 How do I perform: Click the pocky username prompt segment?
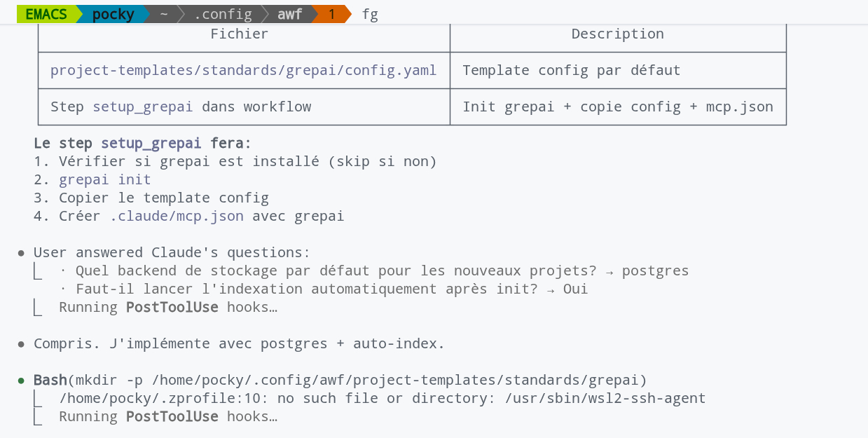pyautogui.click(x=113, y=14)
